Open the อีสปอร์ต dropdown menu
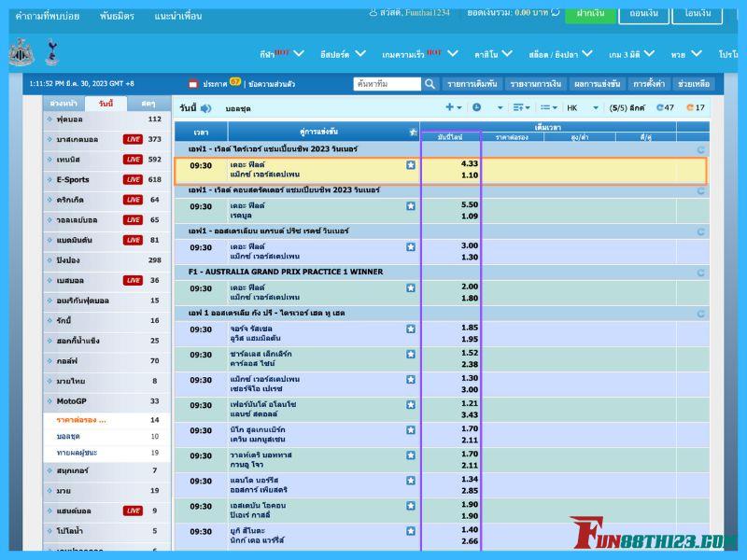 click(x=343, y=54)
